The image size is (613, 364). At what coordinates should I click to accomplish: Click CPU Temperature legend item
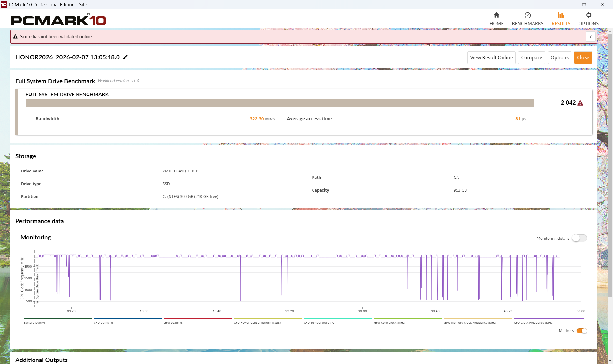(x=319, y=323)
